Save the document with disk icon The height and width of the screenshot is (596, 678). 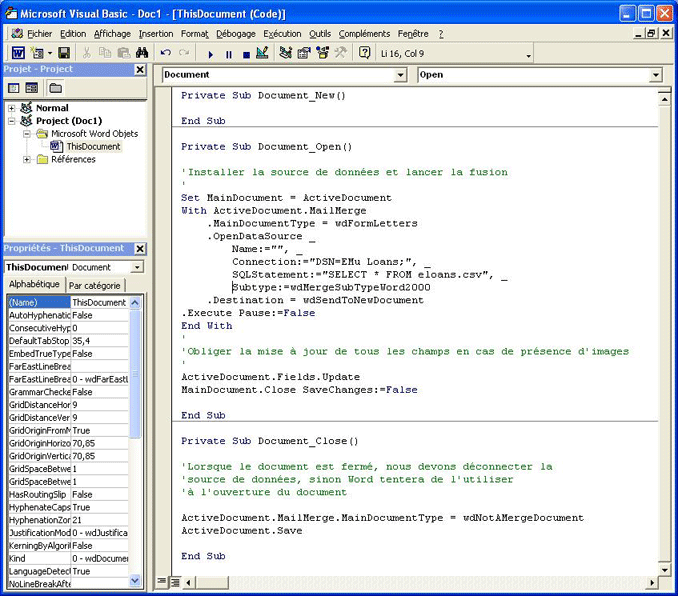(x=64, y=53)
